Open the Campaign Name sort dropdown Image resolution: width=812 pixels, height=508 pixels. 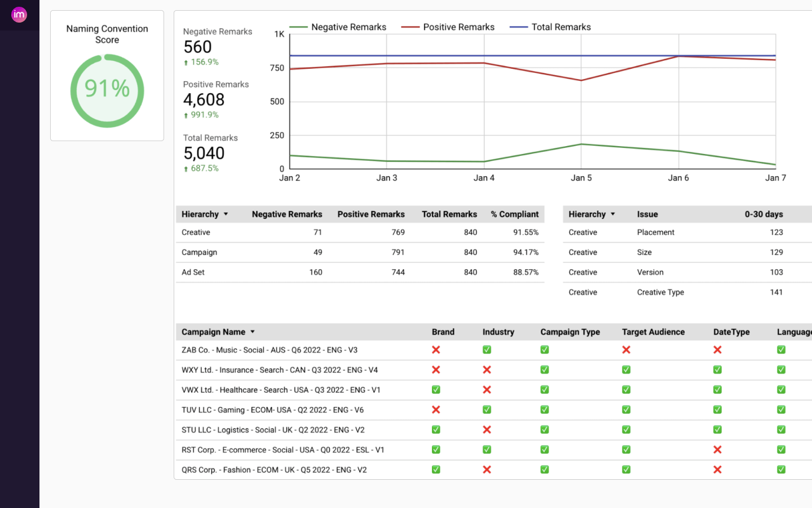tap(252, 332)
